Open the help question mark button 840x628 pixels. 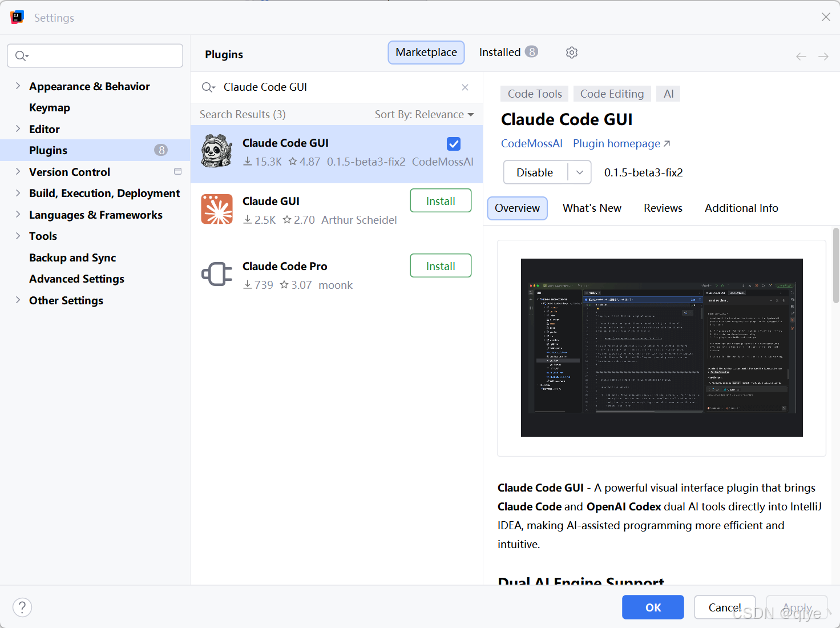22,607
